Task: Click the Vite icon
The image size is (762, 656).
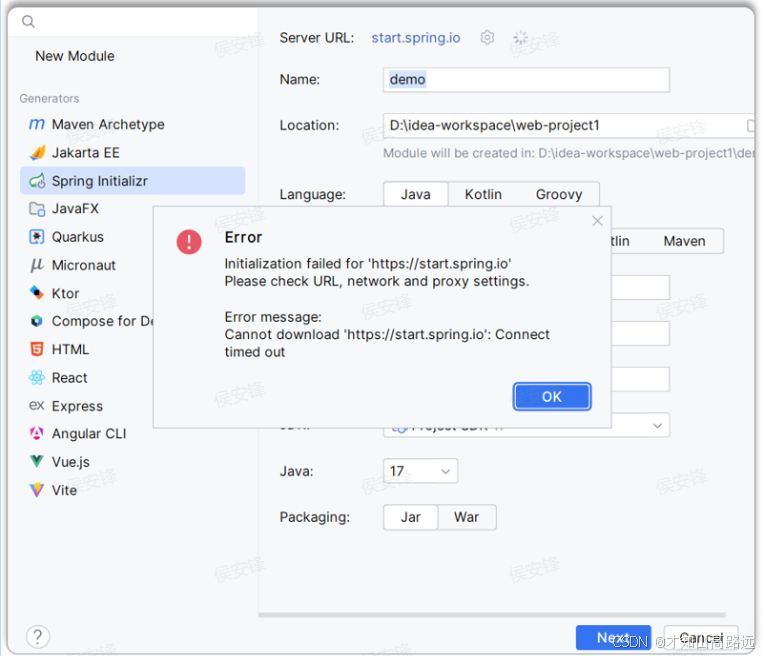Action: point(37,490)
